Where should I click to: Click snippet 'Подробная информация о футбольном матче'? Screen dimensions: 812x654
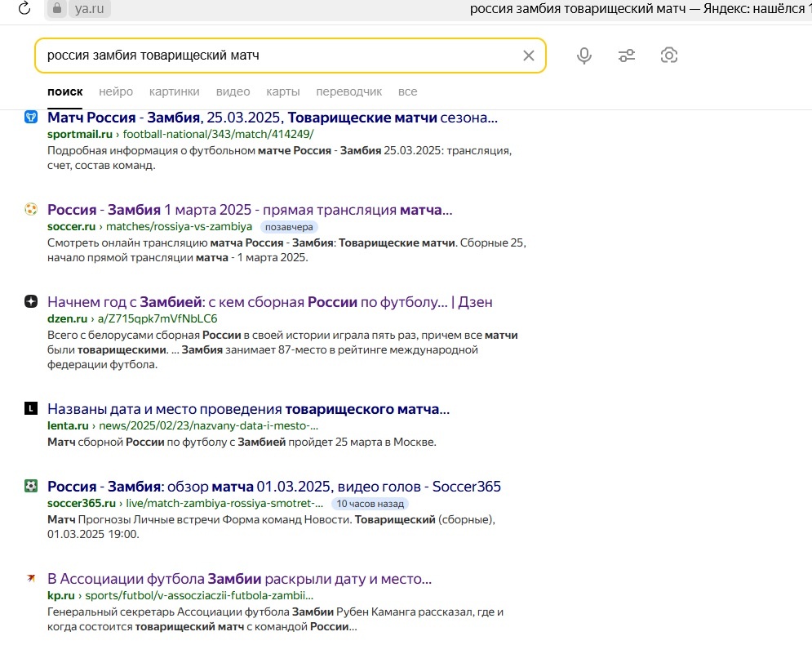click(x=280, y=158)
